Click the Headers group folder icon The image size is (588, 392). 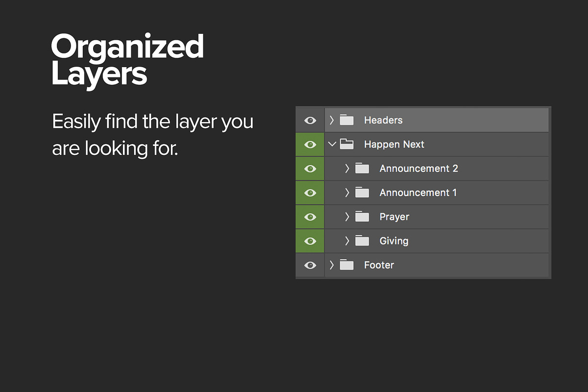(x=346, y=120)
